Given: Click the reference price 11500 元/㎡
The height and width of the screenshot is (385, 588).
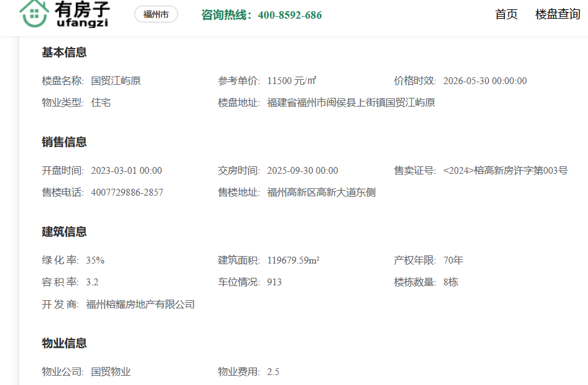Looking at the screenshot, I should tap(292, 81).
